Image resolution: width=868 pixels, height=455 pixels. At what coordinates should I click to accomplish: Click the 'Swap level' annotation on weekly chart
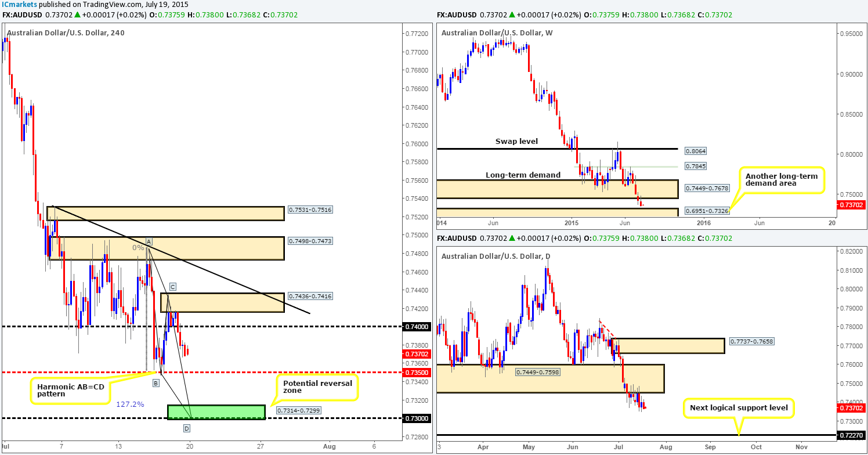516,141
